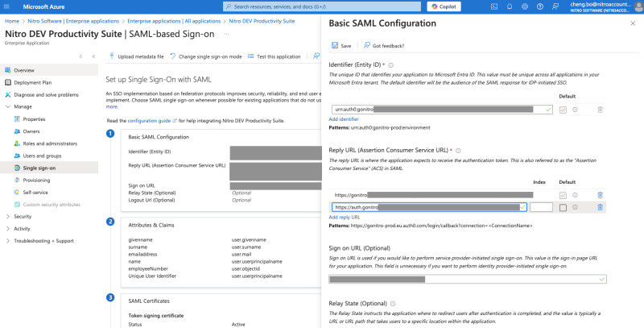
Task: Click the Index field for auth.gonitro row
Action: tap(541, 207)
